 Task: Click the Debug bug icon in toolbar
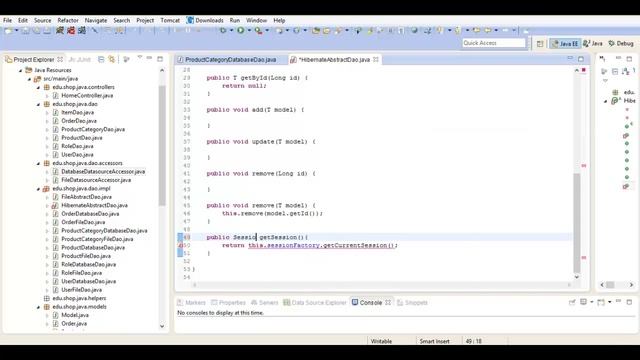coord(223,30)
